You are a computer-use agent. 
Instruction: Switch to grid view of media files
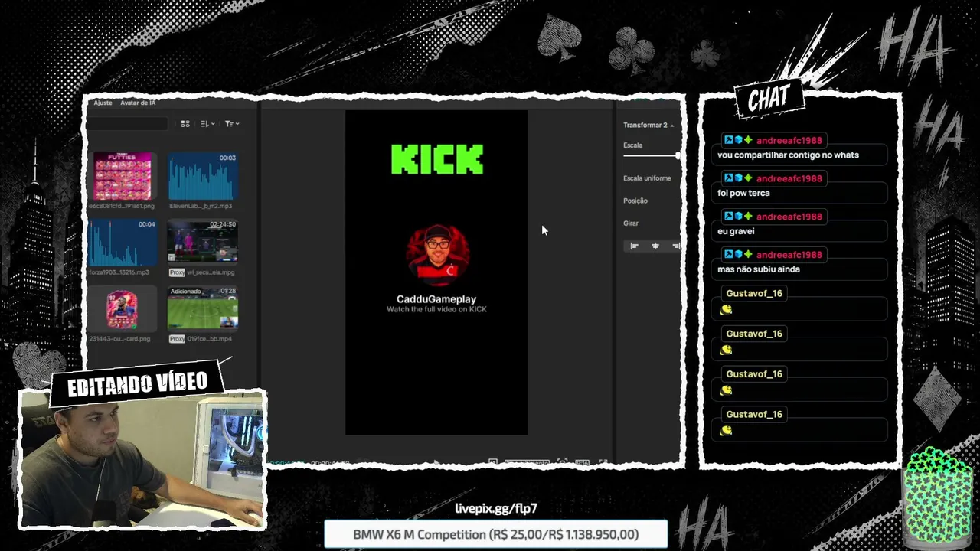tap(185, 123)
